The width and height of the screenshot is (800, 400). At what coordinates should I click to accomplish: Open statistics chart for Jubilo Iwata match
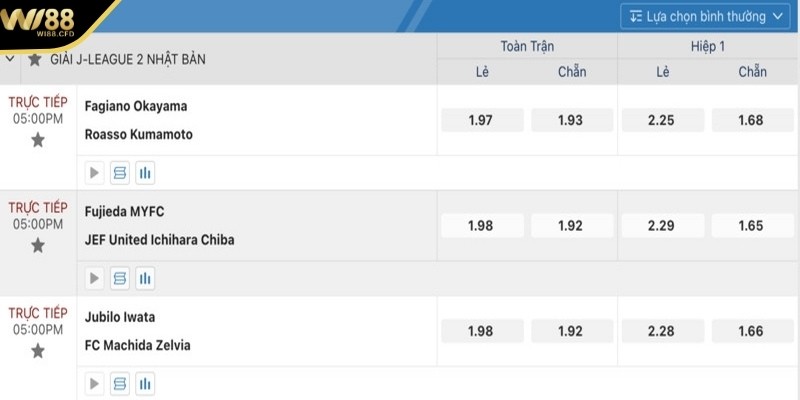coord(145,383)
